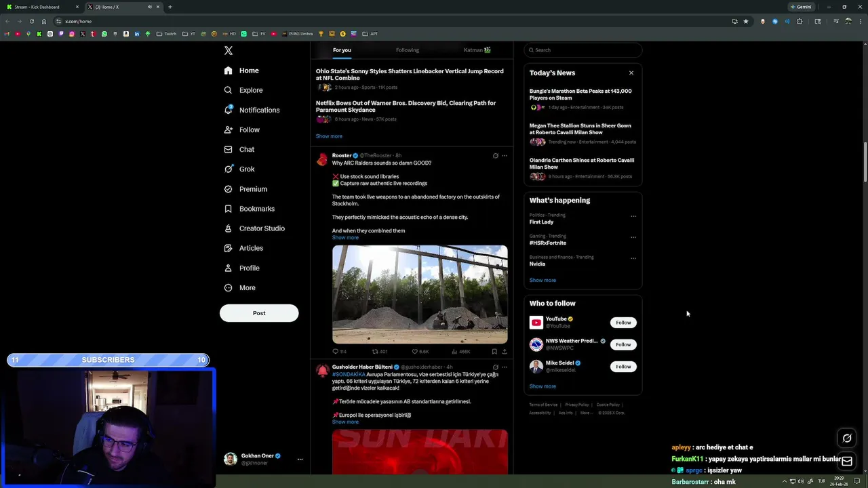Open a new browser tab
The height and width of the screenshot is (488, 868).
[x=170, y=7]
